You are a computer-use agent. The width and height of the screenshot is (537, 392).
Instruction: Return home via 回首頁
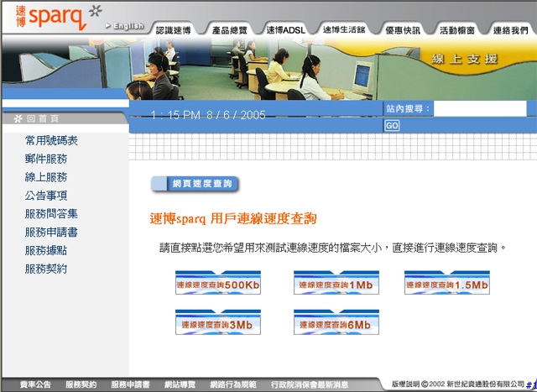pyautogui.click(x=36, y=118)
